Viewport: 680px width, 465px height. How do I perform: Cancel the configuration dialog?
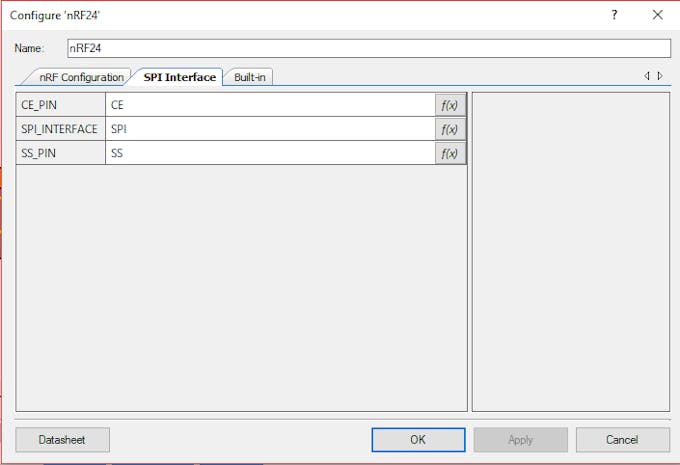point(622,440)
